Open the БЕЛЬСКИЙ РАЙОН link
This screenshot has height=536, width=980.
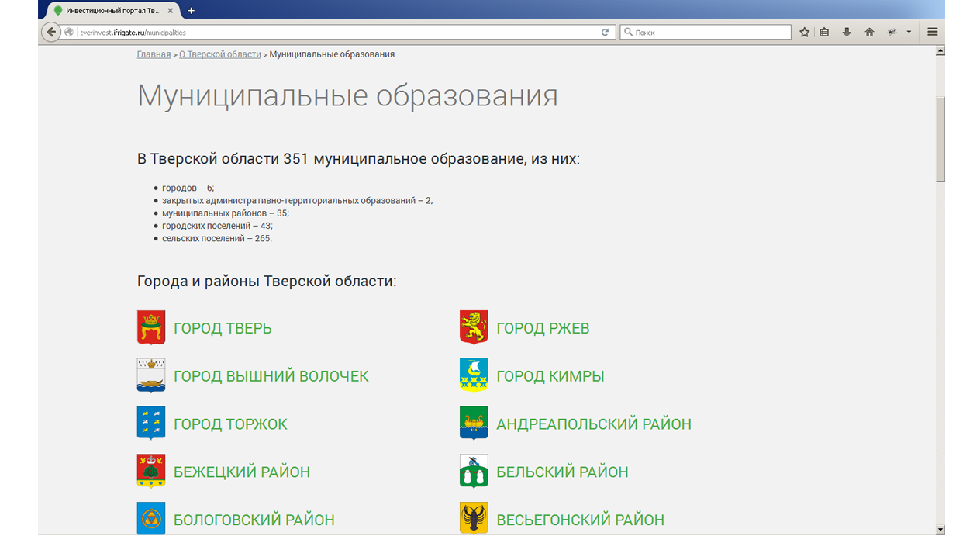pos(562,472)
